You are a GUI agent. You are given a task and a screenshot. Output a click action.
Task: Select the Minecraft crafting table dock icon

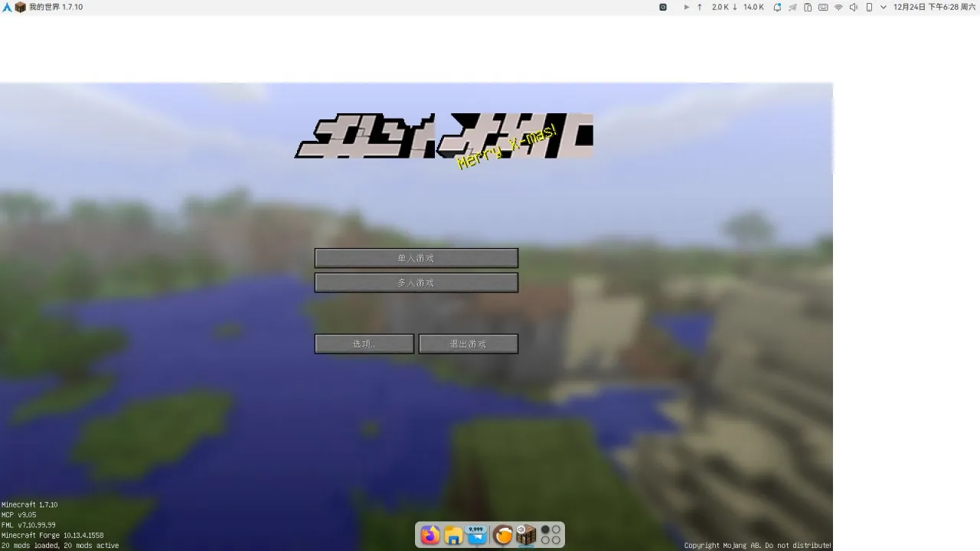(526, 535)
